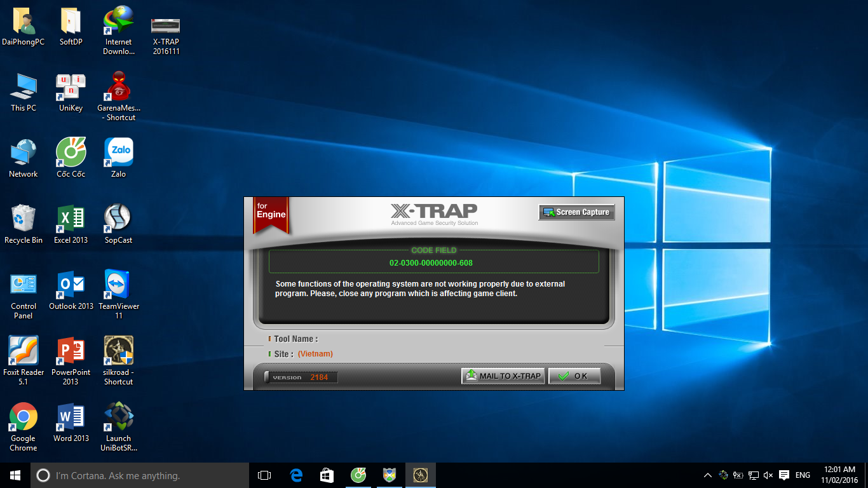
Task: Select the PowerPoint 2013 shortcut
Action: 71,361
